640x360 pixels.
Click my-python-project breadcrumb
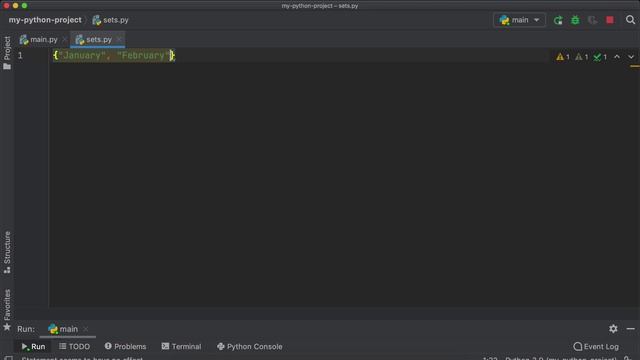click(x=45, y=20)
